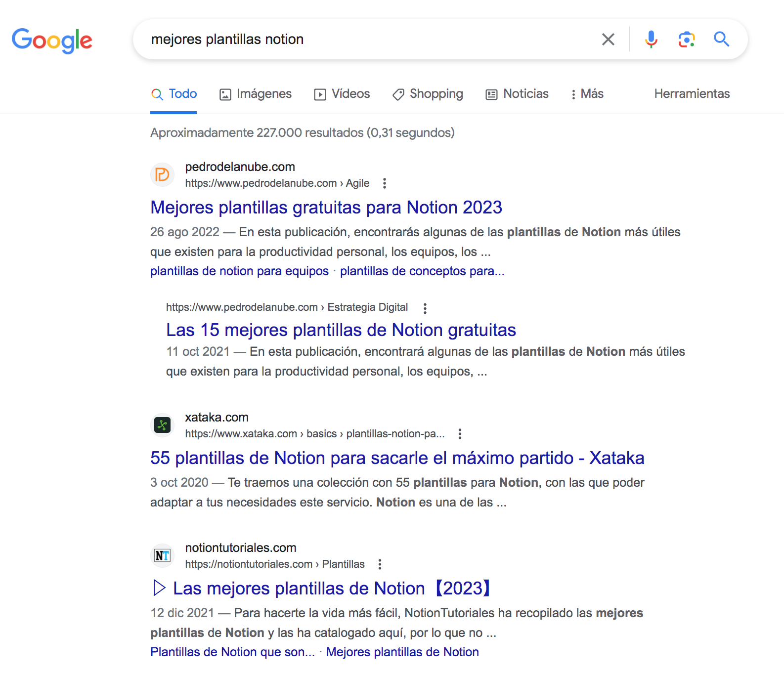Image resolution: width=784 pixels, height=674 pixels.
Task: Open three-dot menu for notiontutoriales result
Action: point(380,564)
